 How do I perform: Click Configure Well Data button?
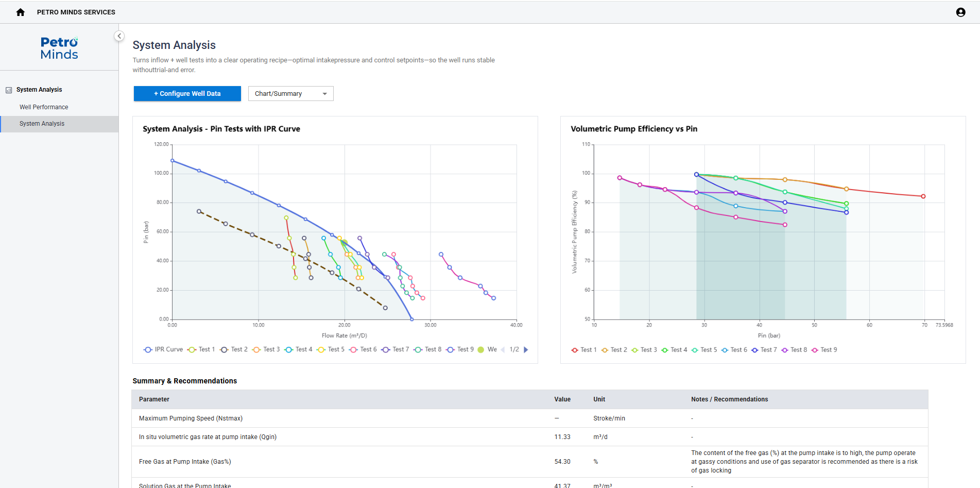point(187,94)
